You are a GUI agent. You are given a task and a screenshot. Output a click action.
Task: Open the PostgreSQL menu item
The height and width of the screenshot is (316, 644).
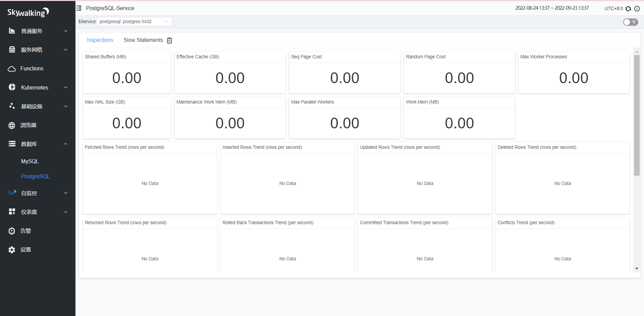pyautogui.click(x=35, y=176)
